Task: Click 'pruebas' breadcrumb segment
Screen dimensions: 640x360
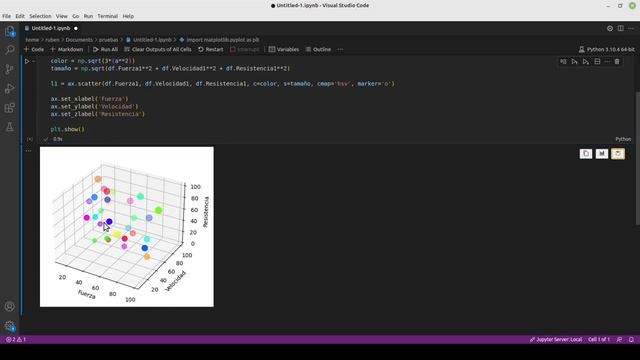Action: tap(109, 40)
